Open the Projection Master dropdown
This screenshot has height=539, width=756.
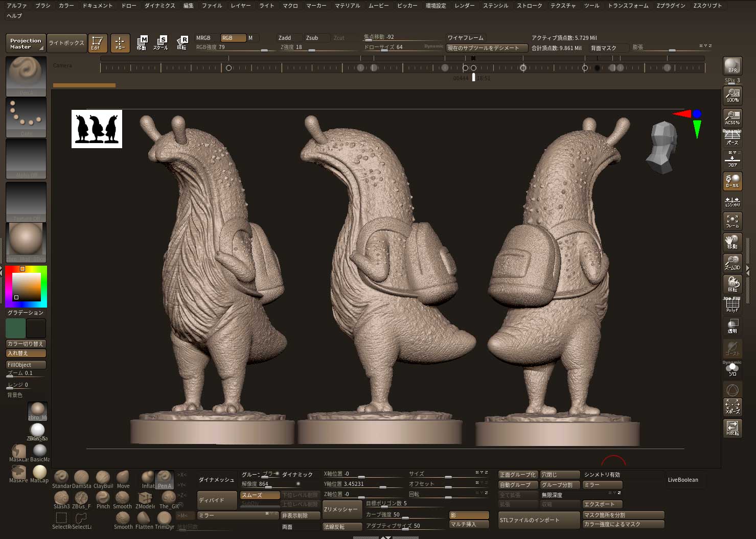[x=26, y=43]
